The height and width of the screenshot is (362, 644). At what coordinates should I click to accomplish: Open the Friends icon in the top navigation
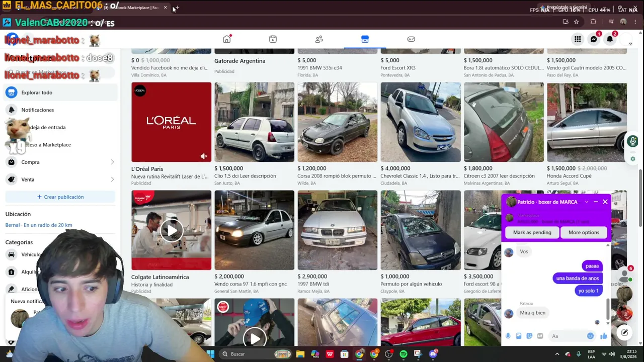point(319,39)
